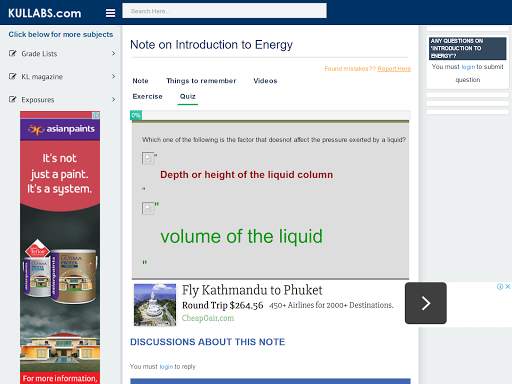This screenshot has height=384, width=512.
Task: Open the CheapOair.com ad link
Action: point(208,318)
